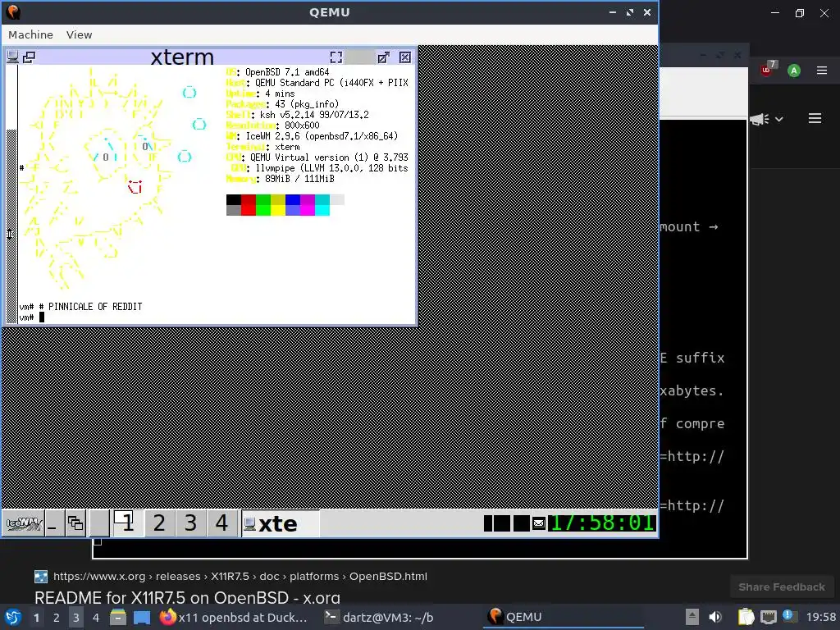Click the IceWM show desktop button

point(53,523)
